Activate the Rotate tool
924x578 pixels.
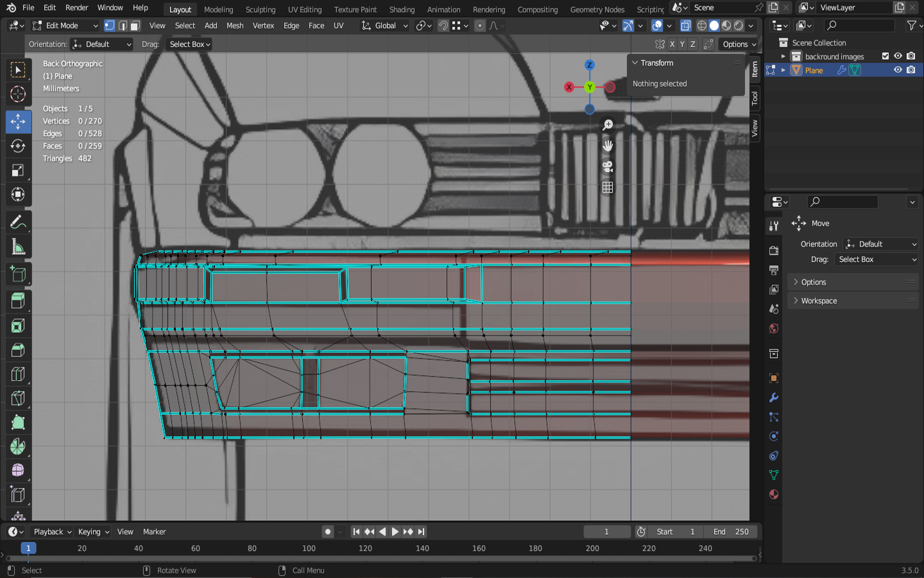[x=18, y=146]
